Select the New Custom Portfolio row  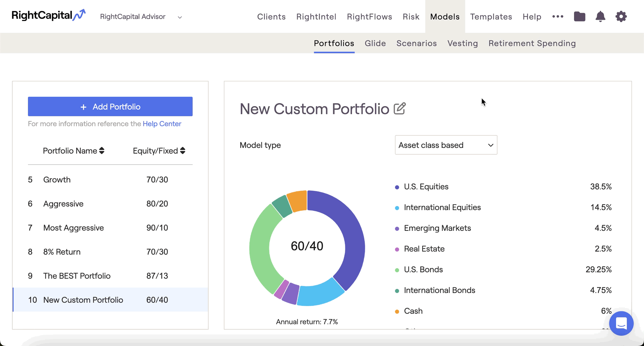110,300
